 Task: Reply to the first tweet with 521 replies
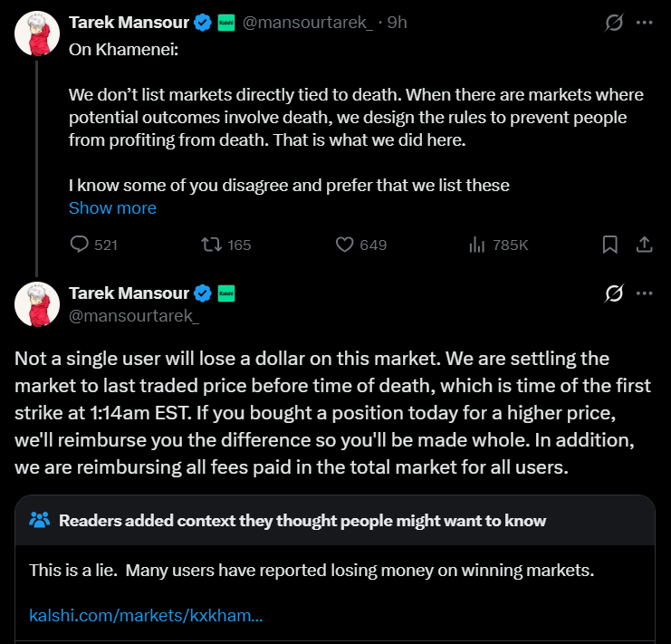(x=81, y=245)
